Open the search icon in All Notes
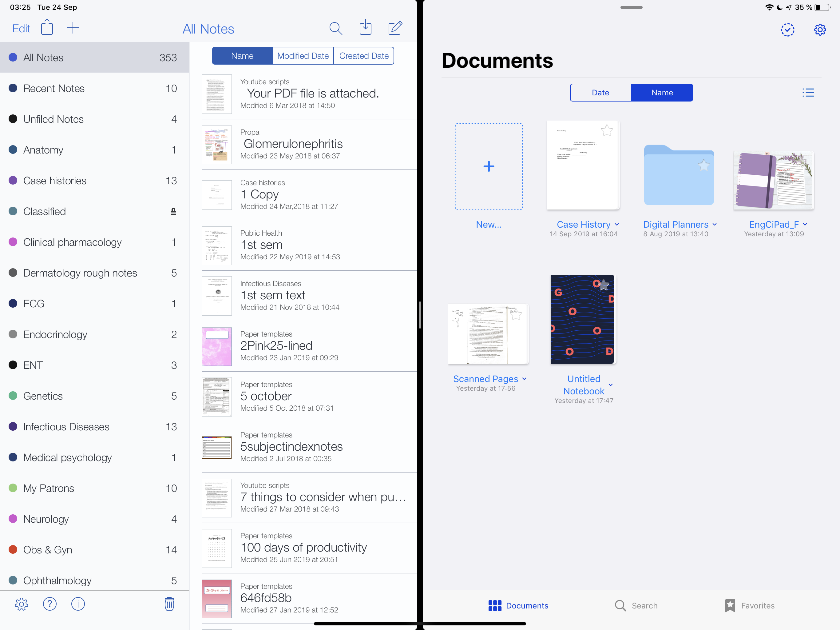Screen dimensions: 840x630 335,28
